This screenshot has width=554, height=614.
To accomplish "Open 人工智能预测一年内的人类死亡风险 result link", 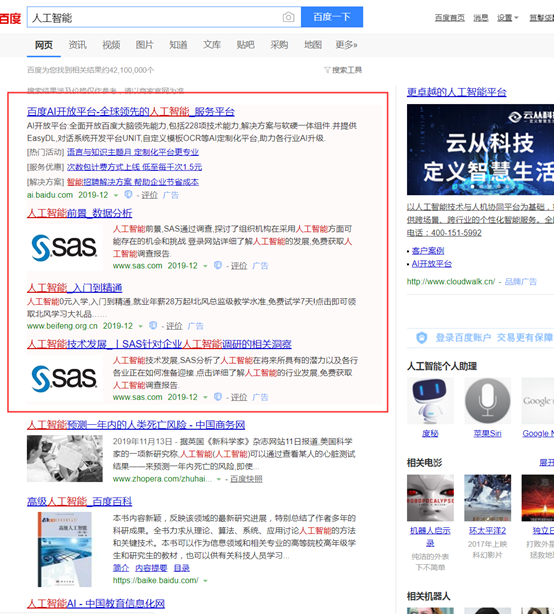I will tap(136, 425).
